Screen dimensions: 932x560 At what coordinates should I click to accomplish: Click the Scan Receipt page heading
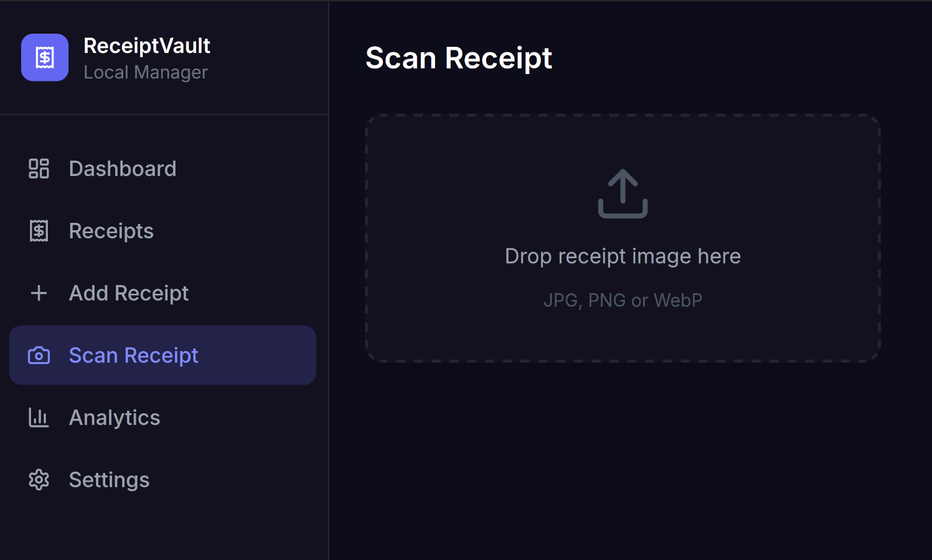point(459,58)
